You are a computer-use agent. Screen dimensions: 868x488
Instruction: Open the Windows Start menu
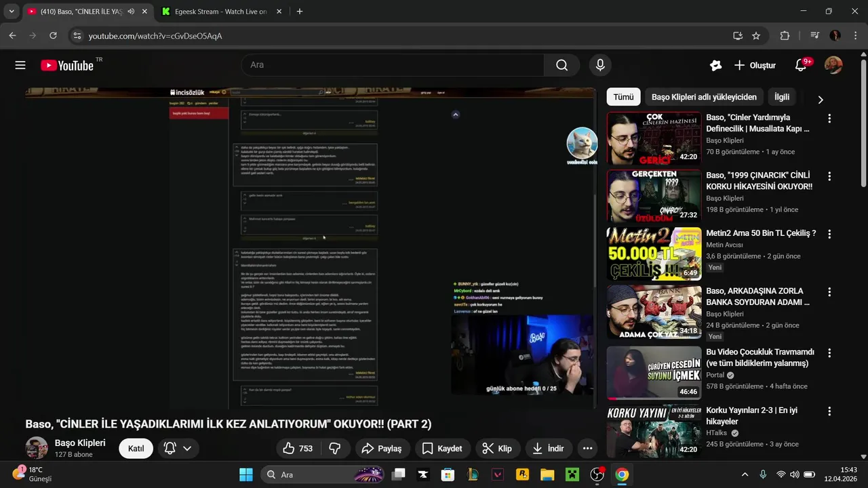(x=246, y=474)
